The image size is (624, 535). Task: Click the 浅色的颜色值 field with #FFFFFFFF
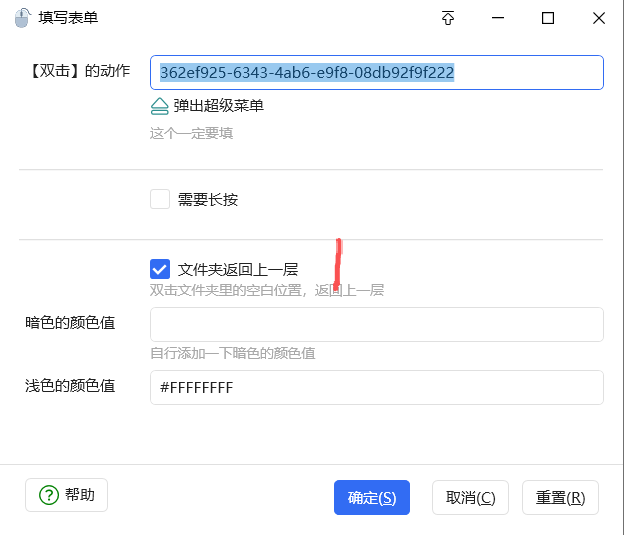tap(376, 387)
